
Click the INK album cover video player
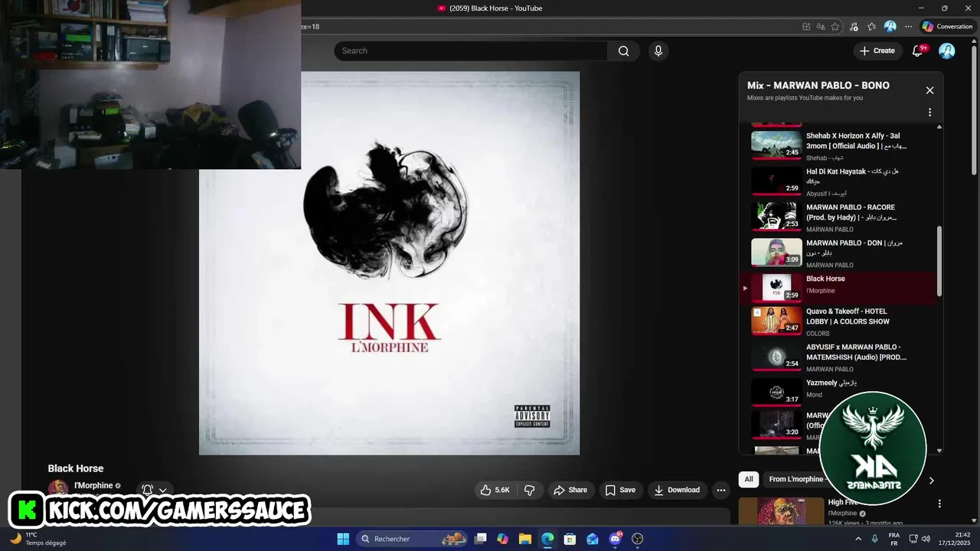click(389, 263)
